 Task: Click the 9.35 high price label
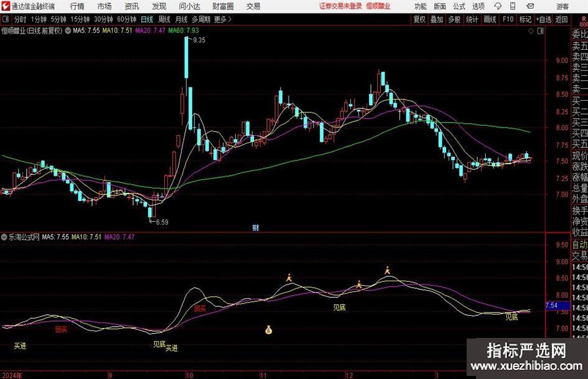[199, 40]
